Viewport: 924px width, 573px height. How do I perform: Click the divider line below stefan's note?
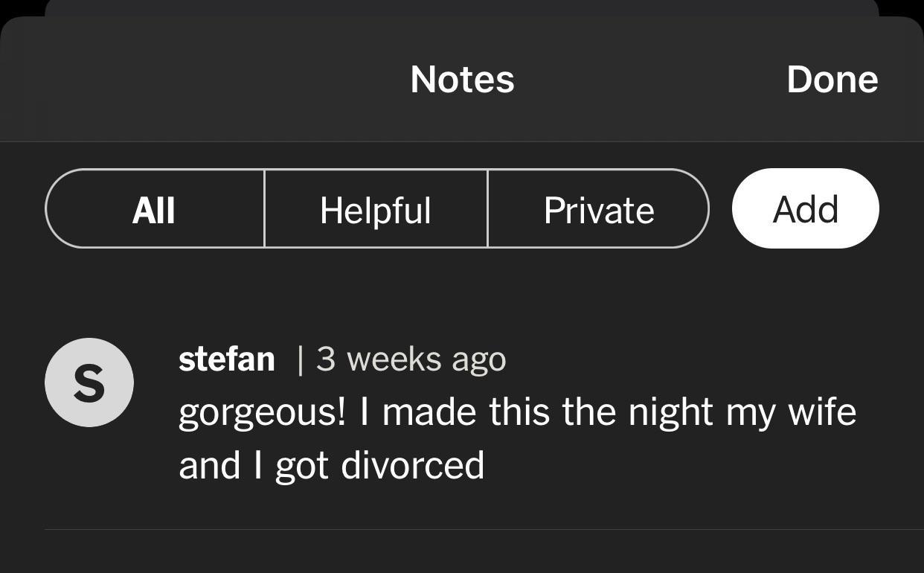click(x=484, y=529)
